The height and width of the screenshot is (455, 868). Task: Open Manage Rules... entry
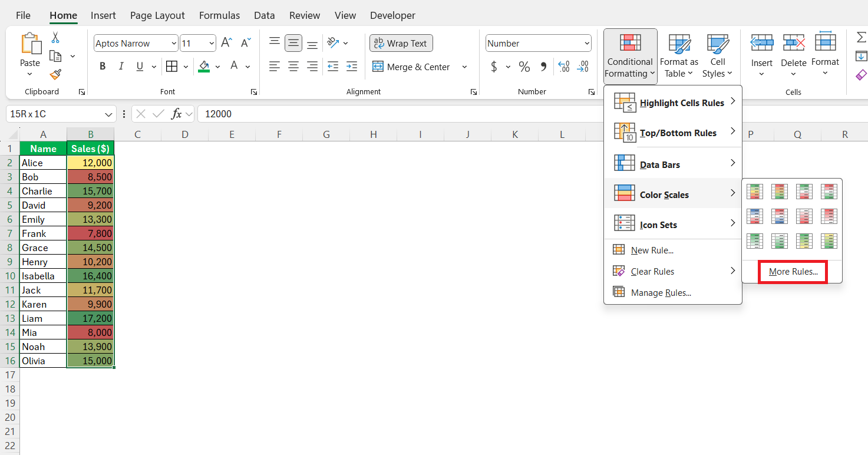coord(673,292)
